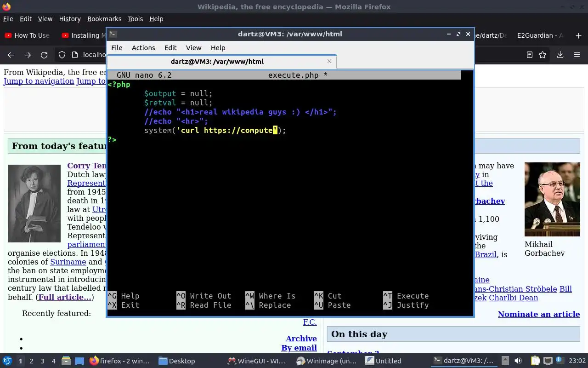Switch to workspace 3
The image size is (588, 368).
42,361
